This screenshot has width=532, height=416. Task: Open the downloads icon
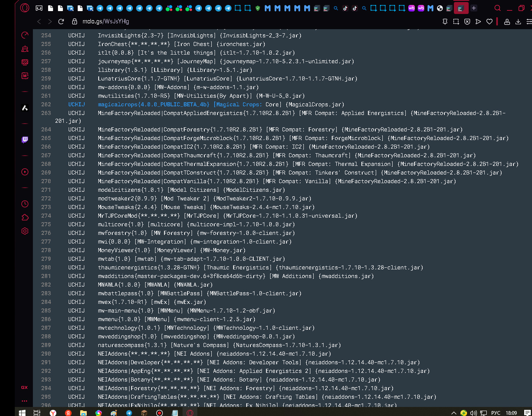point(518,21)
